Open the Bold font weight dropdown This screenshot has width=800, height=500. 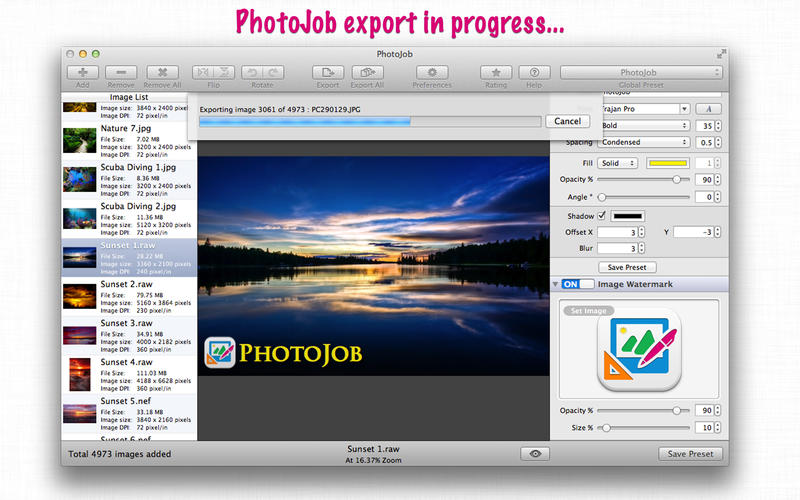point(645,126)
